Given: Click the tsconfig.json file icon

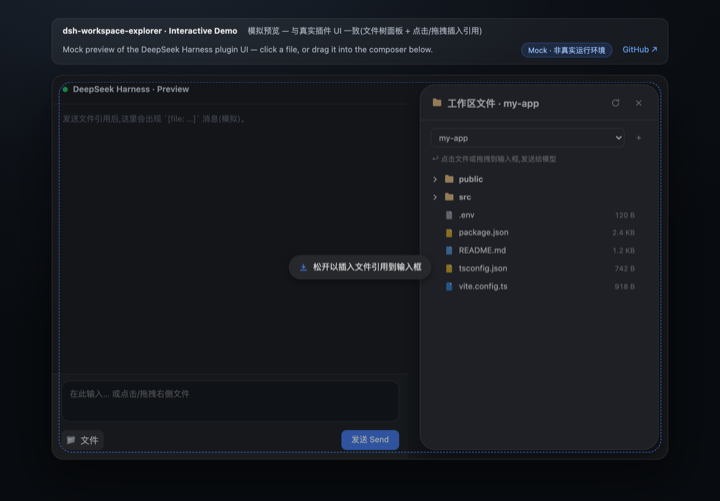Looking at the screenshot, I should click(x=449, y=269).
